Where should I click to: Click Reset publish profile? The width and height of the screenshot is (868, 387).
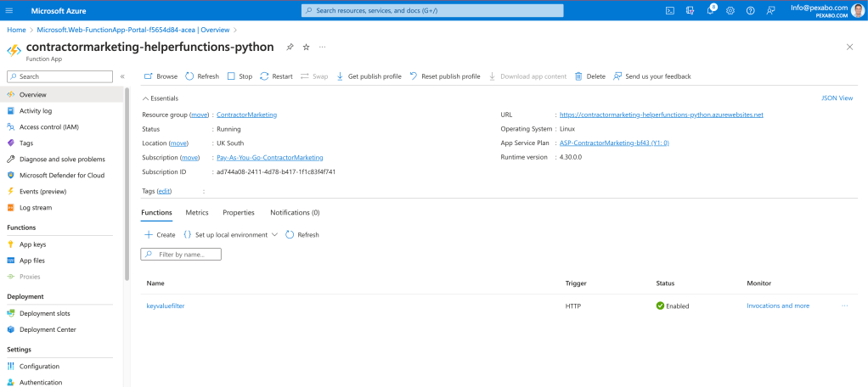445,76
